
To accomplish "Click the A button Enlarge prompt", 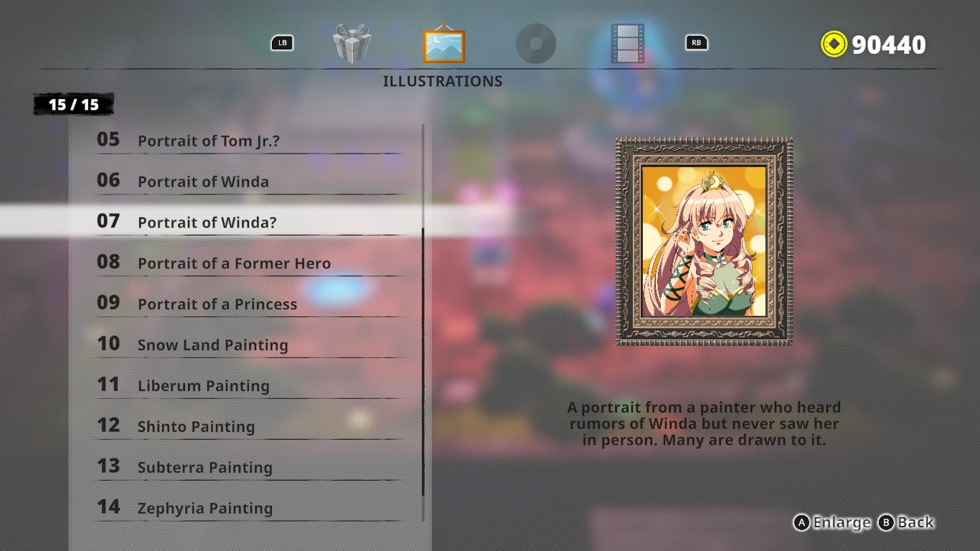I will click(x=831, y=522).
